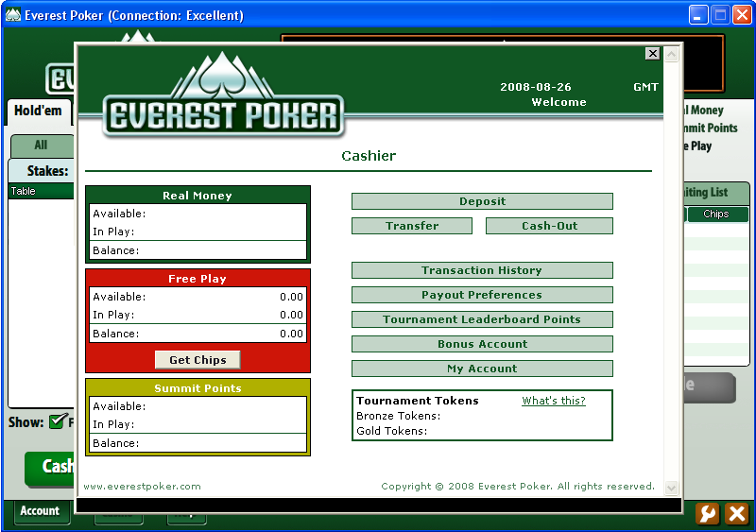The image size is (756, 532).
Task: Open the Account menu at the bottom of the lobby
Action: [x=40, y=511]
